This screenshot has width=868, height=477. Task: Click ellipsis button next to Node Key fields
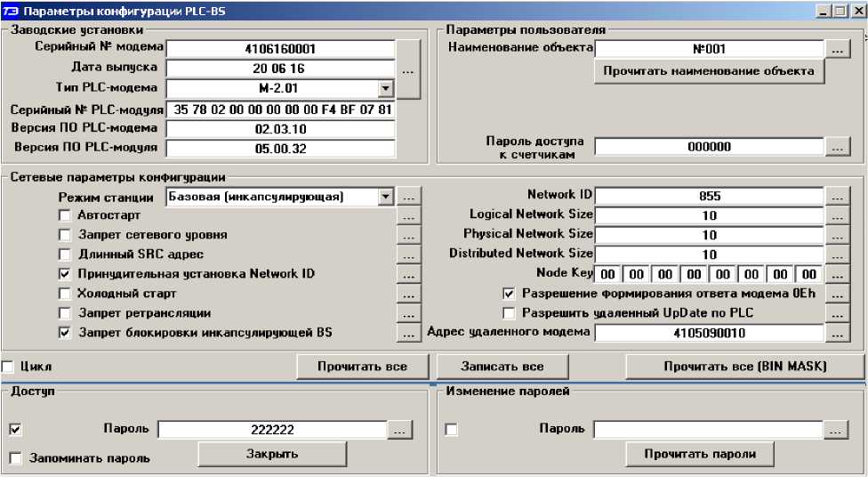click(837, 274)
